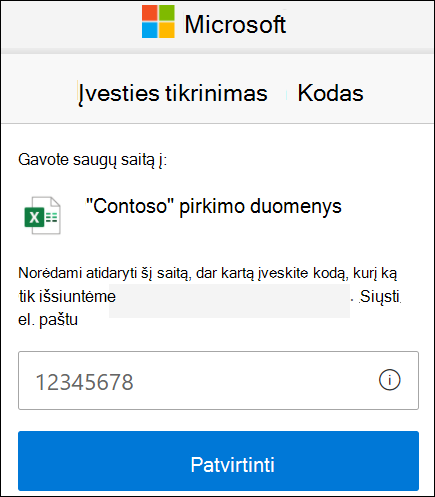The height and width of the screenshot is (497, 435).
Task: Click the Excel file icon
Action: [42, 215]
